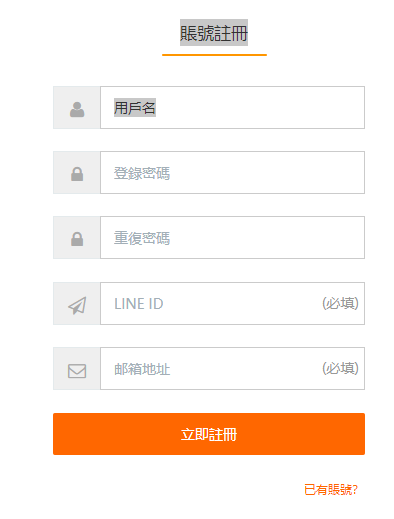This screenshot has width=394, height=519.
Task: Click the (必填) label in LINE ID field
Action: pyautogui.click(x=340, y=303)
